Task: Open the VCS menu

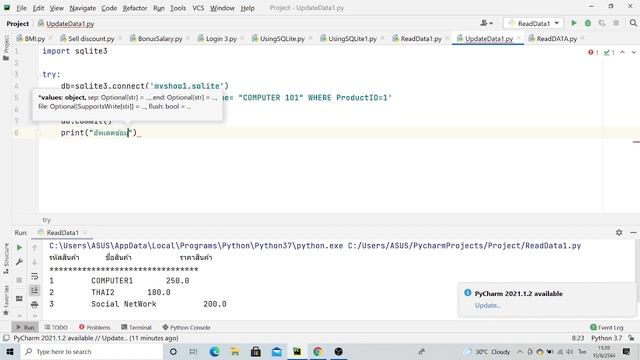Action: coord(198,8)
